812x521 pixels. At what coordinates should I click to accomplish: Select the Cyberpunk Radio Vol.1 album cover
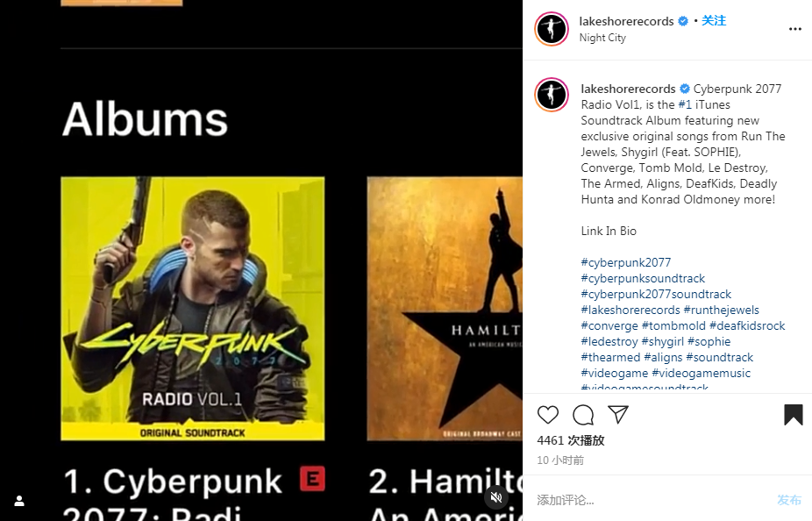(x=193, y=309)
